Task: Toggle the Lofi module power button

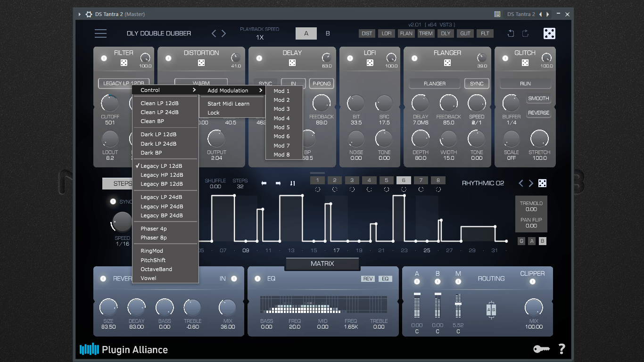Action: [350, 58]
